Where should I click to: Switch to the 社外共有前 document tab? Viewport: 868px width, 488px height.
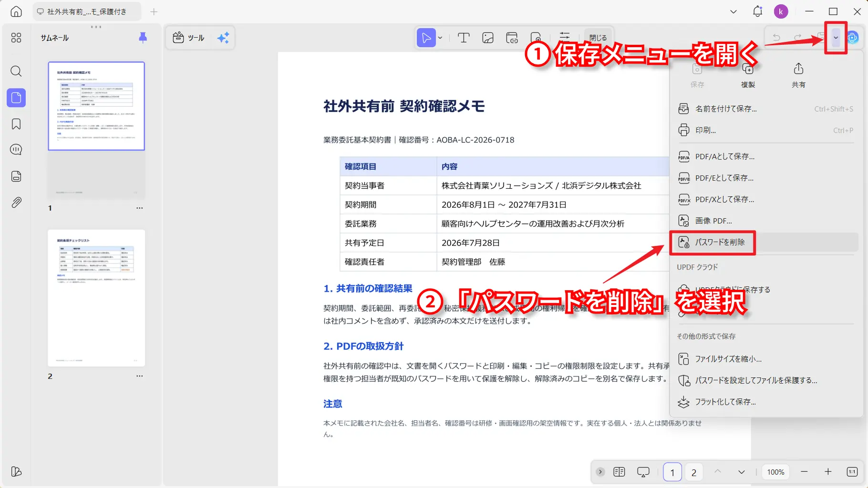tap(87, 12)
